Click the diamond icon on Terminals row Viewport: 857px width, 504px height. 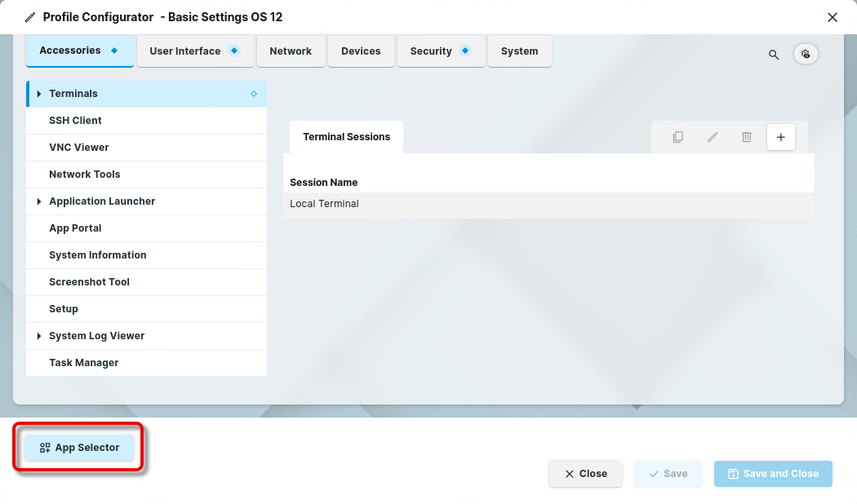[254, 94]
